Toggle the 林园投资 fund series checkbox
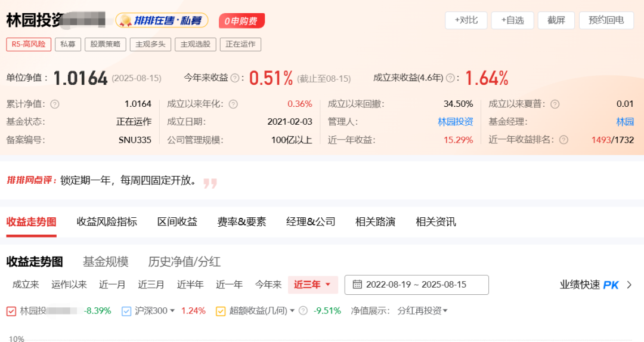This screenshot has width=644, height=342. [x=11, y=311]
